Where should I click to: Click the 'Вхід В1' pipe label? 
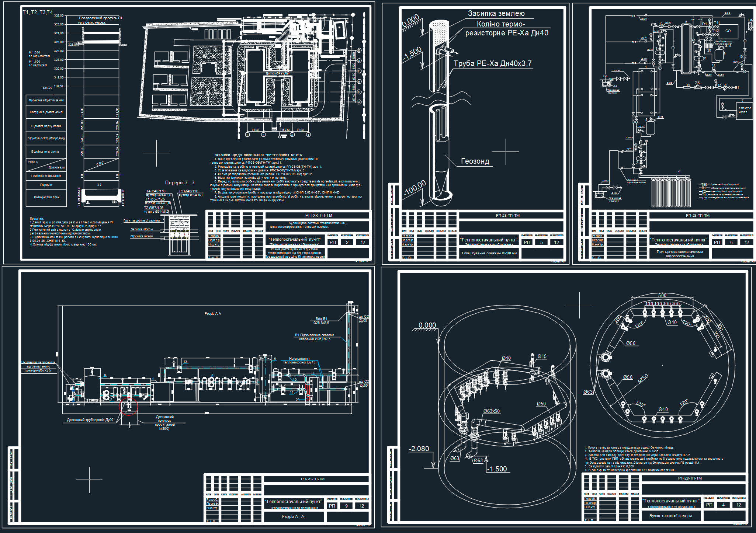pos(321,319)
